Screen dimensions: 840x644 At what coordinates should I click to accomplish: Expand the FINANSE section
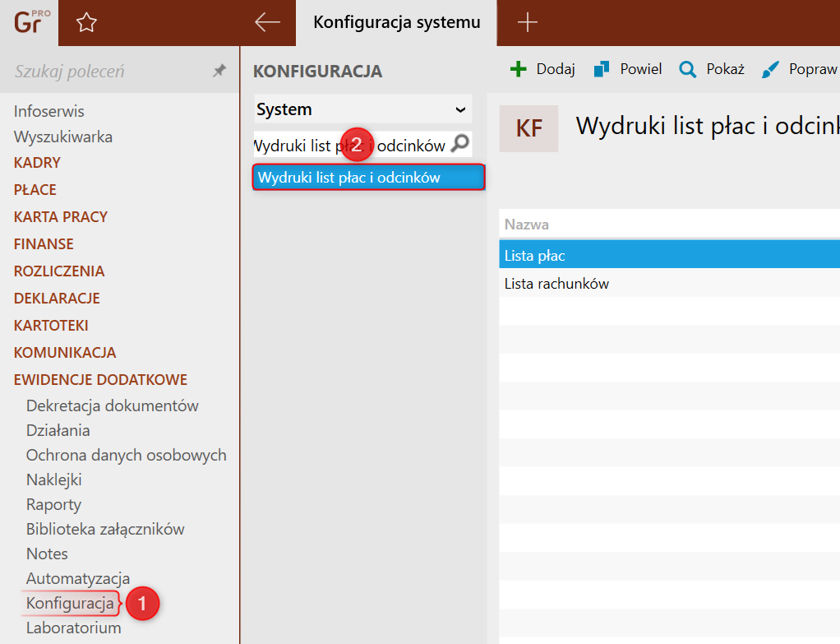point(44,244)
